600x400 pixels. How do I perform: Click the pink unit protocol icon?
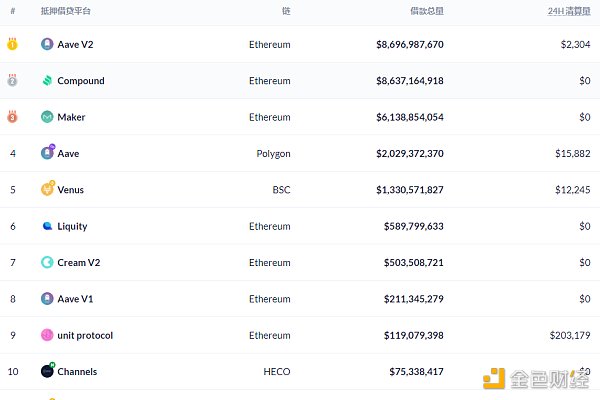pos(47,335)
